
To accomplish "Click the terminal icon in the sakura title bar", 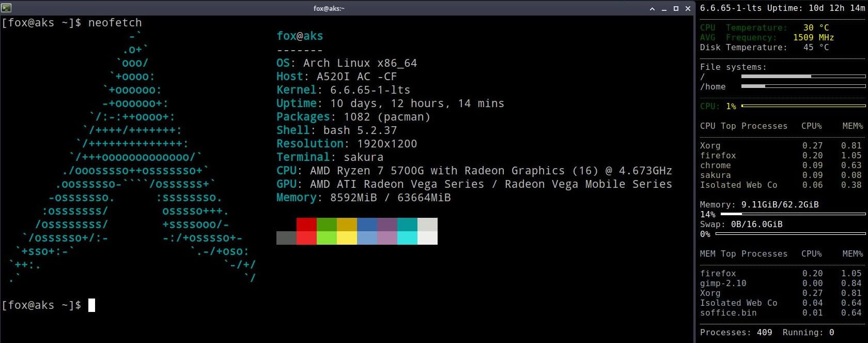I will [6, 8].
